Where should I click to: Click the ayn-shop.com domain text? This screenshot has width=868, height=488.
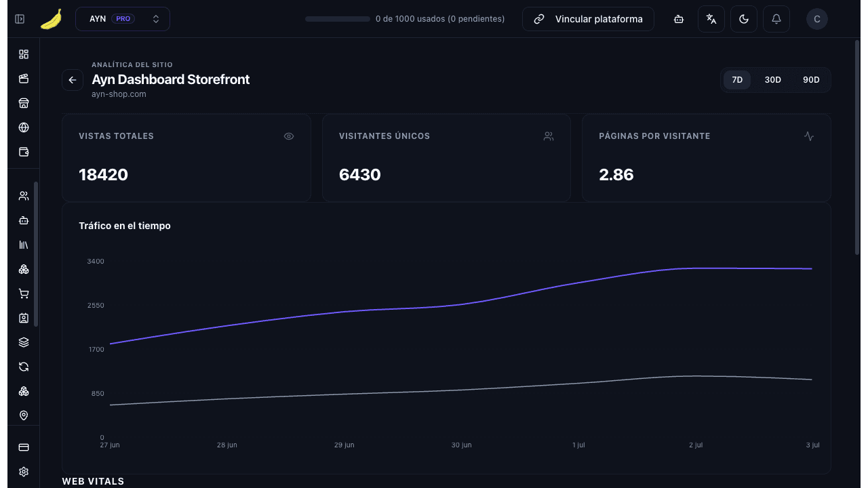[119, 94]
